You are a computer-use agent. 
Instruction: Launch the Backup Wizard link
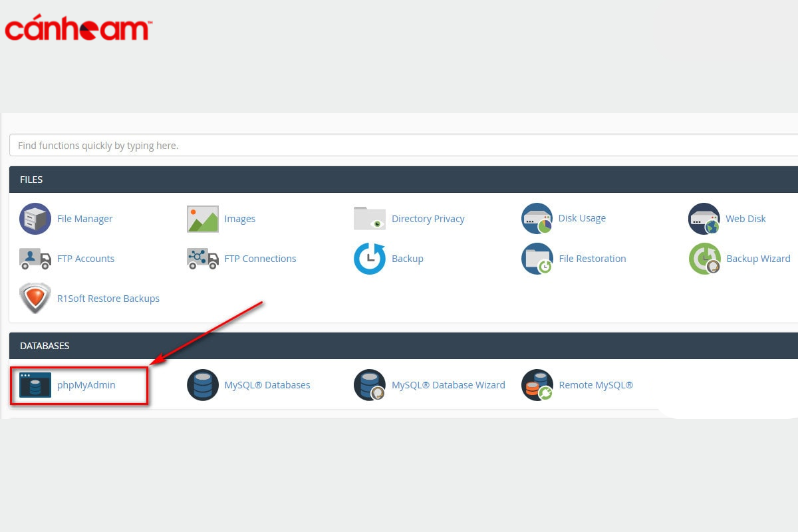[758, 259]
